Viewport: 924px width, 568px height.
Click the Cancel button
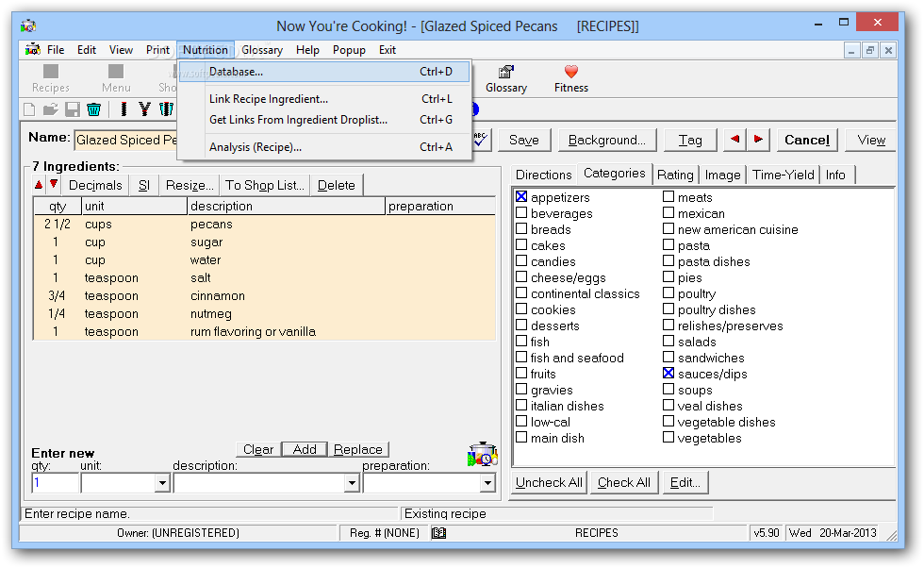tap(807, 141)
